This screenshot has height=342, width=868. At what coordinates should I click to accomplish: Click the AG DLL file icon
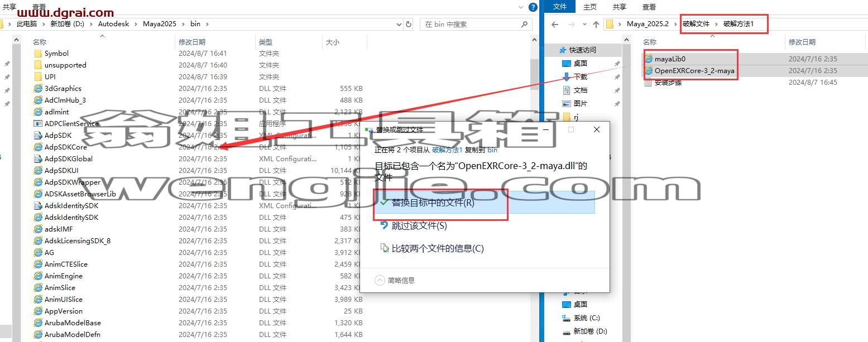pyautogui.click(x=38, y=252)
